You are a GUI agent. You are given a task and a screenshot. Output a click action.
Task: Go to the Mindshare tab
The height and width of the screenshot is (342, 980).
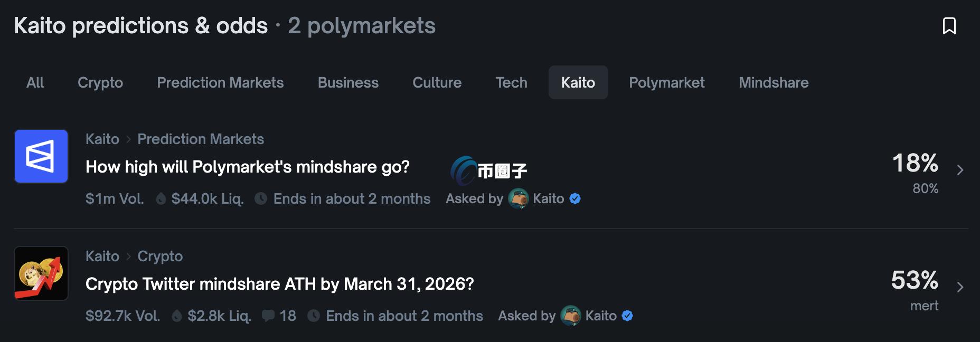click(774, 82)
